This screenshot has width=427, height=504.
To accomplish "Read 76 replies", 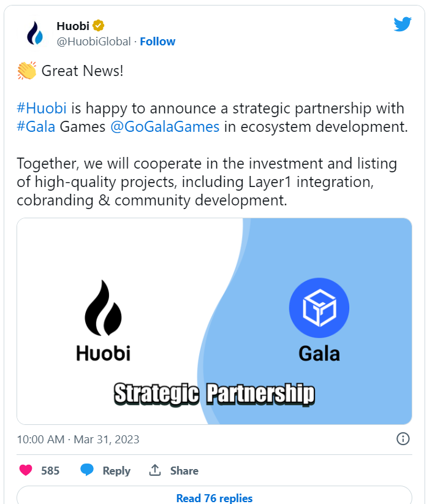I will (214, 498).
